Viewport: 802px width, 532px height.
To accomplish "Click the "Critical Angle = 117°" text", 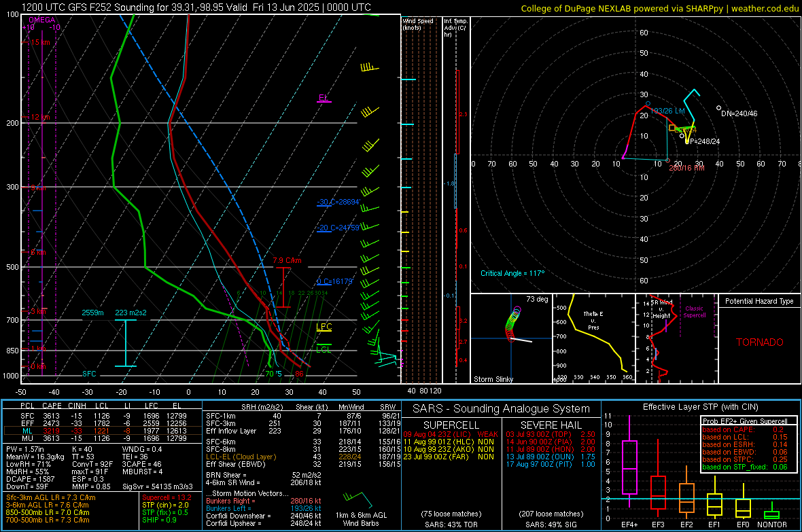I will (x=512, y=273).
